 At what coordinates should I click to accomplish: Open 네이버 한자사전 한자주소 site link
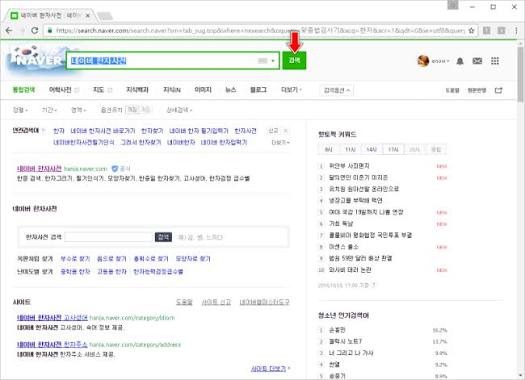(x=52, y=344)
